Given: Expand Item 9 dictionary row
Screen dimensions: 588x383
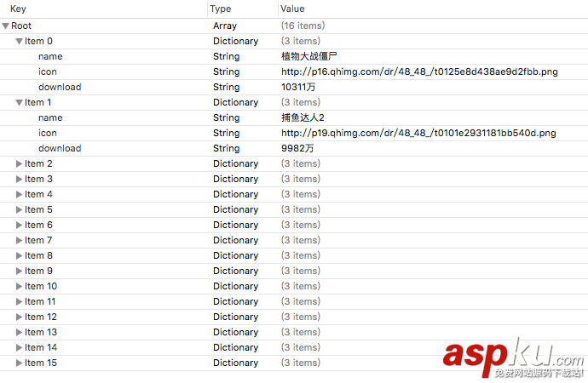Looking at the screenshot, I should 20,271.
